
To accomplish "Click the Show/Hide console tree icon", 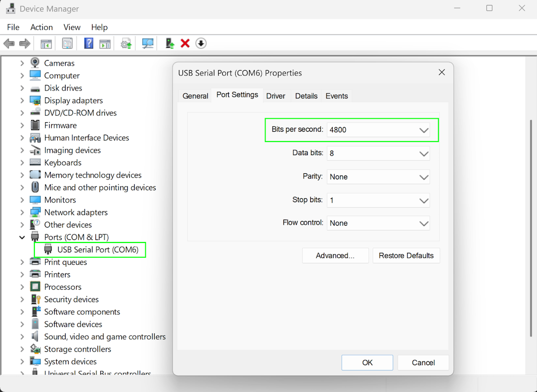I will click(x=46, y=44).
